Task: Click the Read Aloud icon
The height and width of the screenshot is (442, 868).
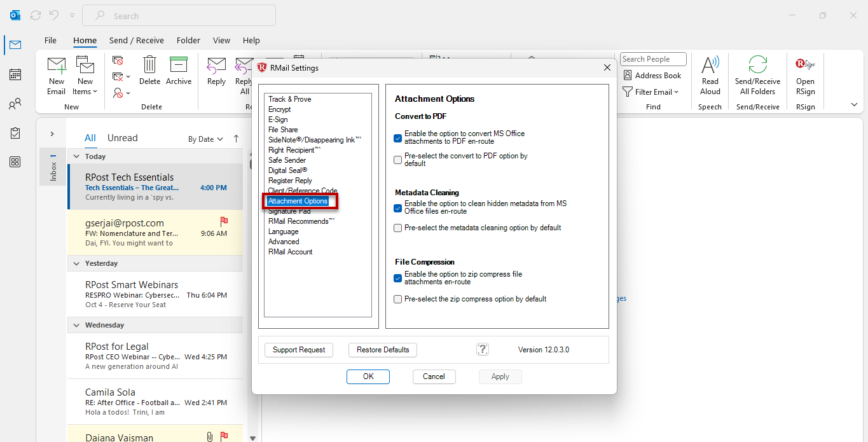Action: [x=710, y=65]
